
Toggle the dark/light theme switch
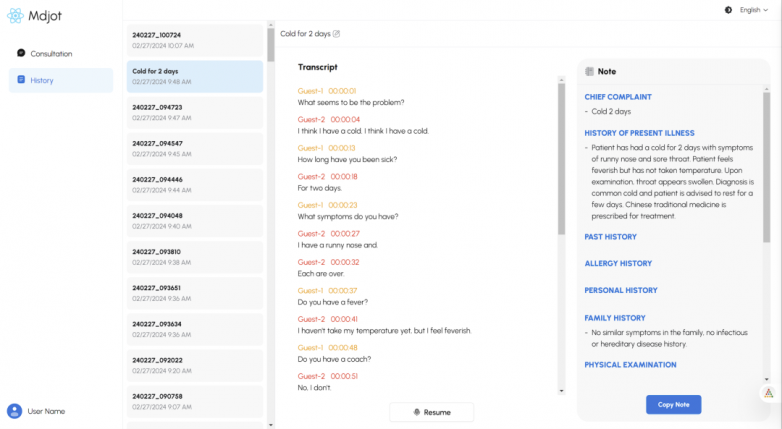(728, 10)
